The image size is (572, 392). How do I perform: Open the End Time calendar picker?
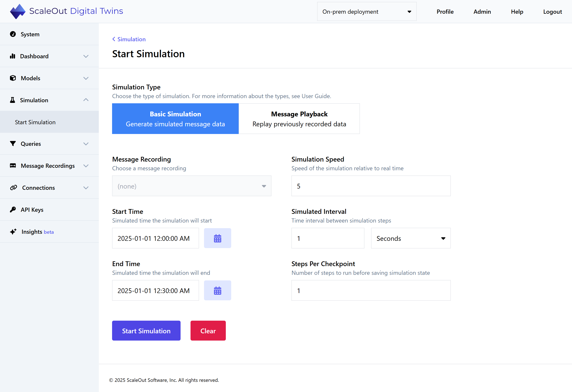[218, 290]
